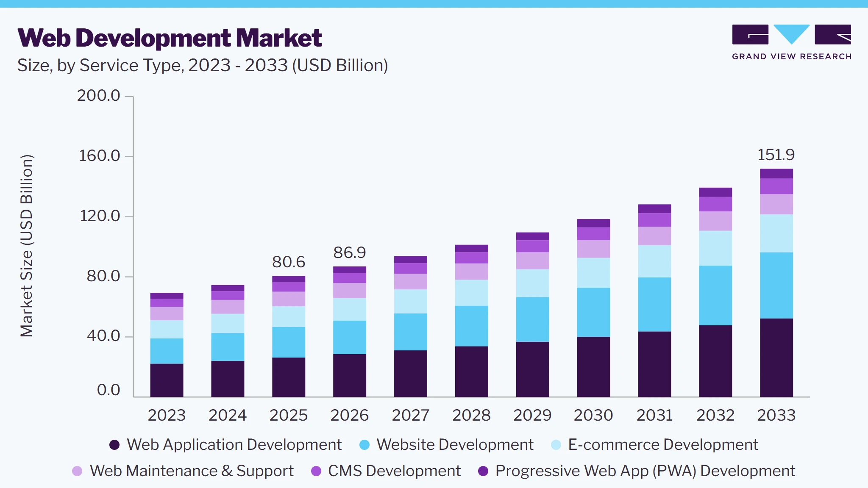The width and height of the screenshot is (868, 488).
Task: Click the Size, by Service Type subtitle
Action: (203, 66)
